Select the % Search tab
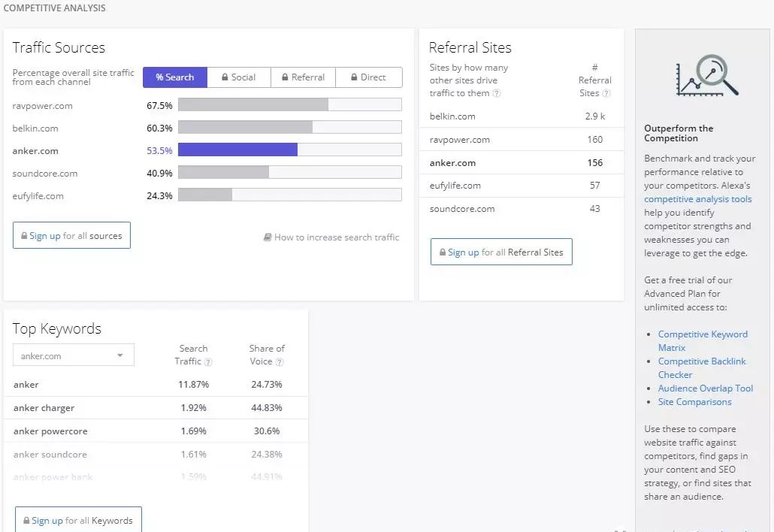774x532 pixels. (x=175, y=77)
